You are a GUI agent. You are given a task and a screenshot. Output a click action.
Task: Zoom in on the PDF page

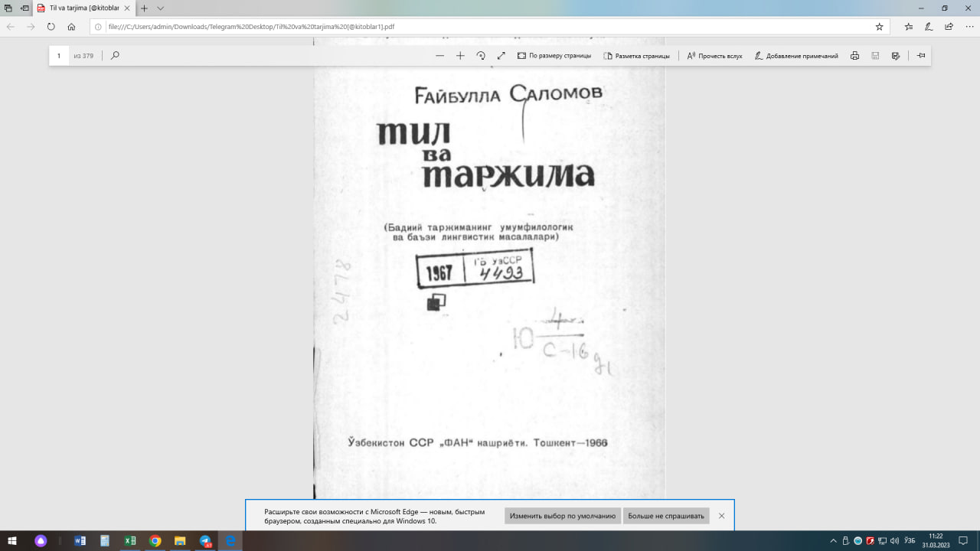click(459, 55)
